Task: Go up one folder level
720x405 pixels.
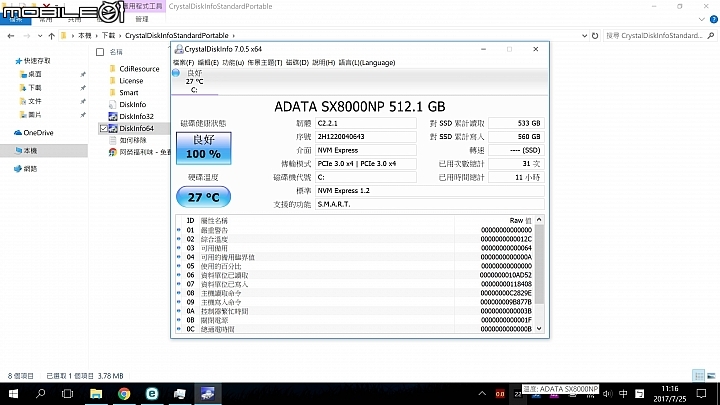Action: (51, 35)
